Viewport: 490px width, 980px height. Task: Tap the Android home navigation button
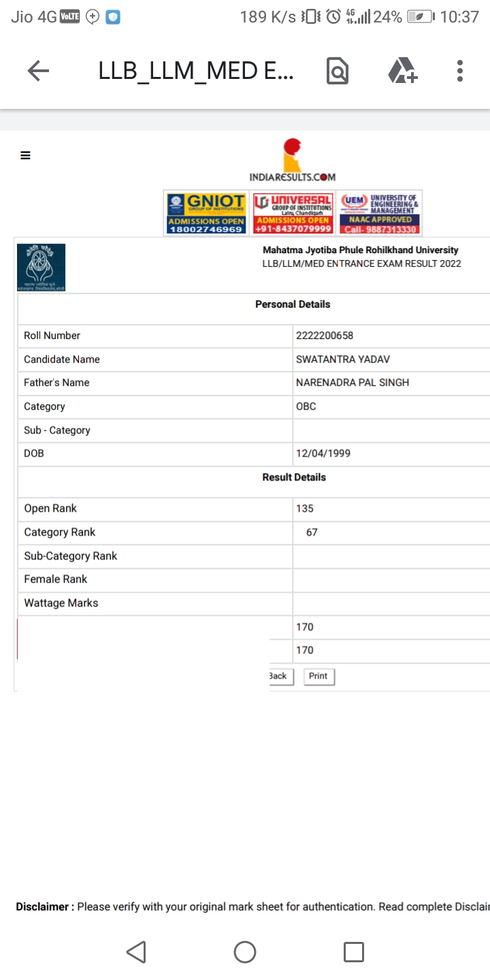tap(245, 952)
